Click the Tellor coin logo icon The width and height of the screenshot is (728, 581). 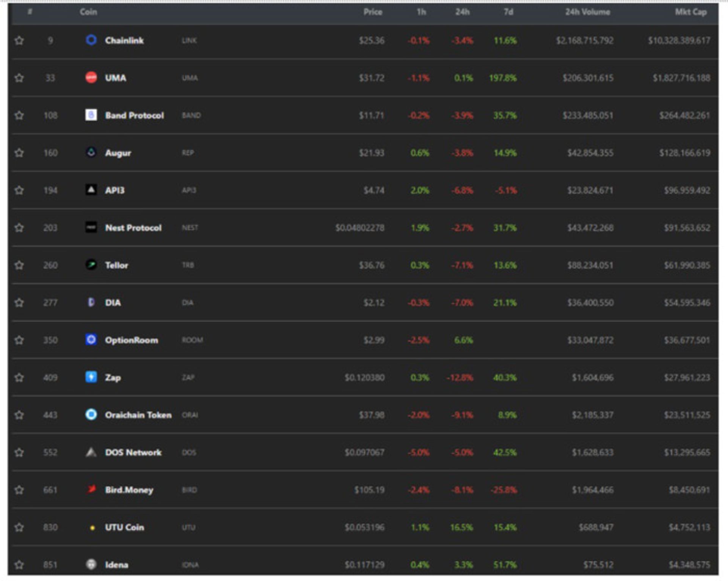pos(91,265)
